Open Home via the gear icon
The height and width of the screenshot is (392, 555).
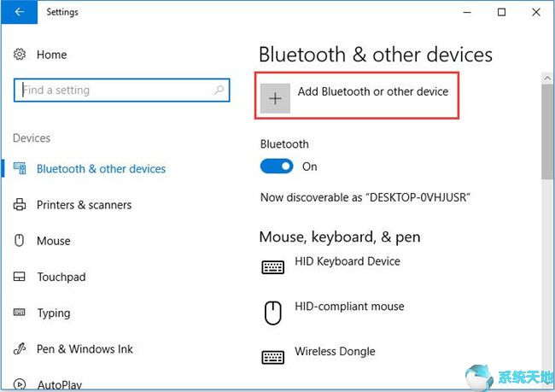pyautogui.click(x=20, y=55)
